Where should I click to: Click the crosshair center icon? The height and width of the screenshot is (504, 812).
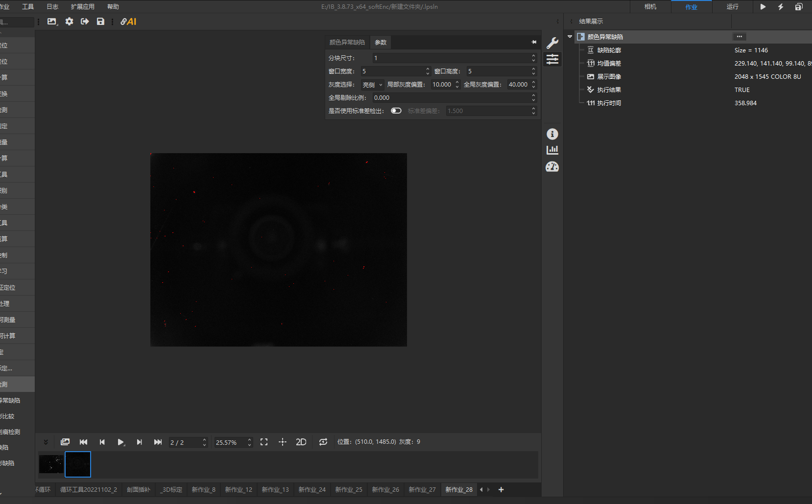[x=283, y=442]
